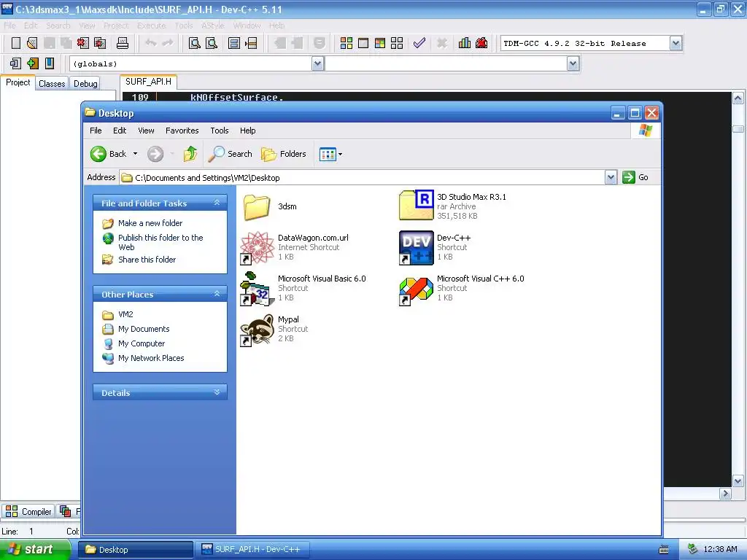The height and width of the screenshot is (560, 747).
Task: Open the Explorer File menu
Action: (96, 131)
